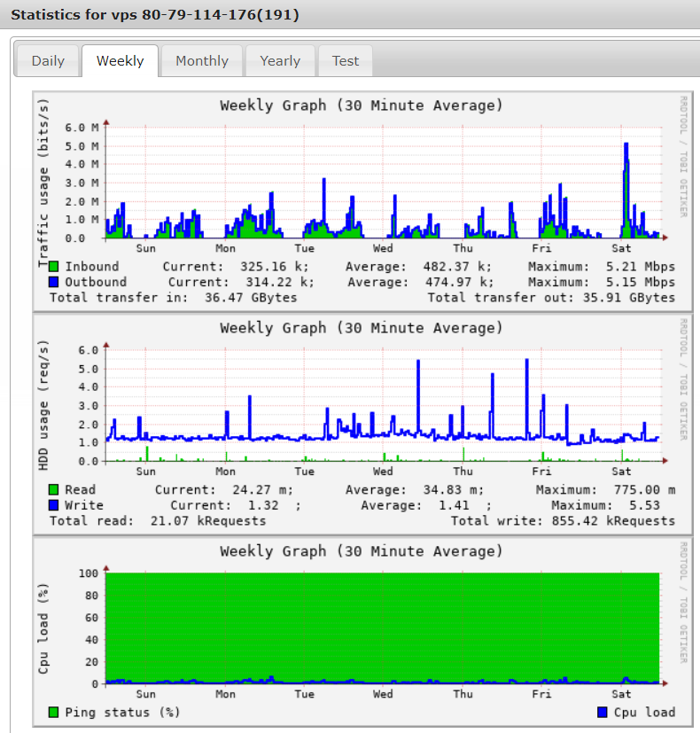Open the Test tab

pos(346,61)
